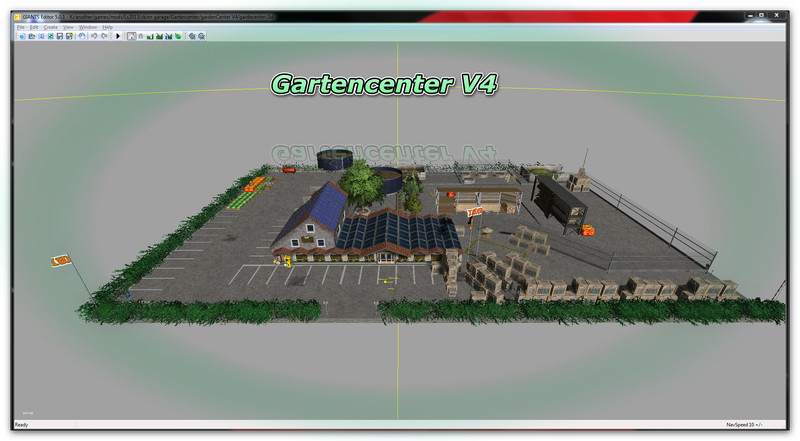Open the File menu
This screenshot has width=800, height=441.
coord(20,27)
